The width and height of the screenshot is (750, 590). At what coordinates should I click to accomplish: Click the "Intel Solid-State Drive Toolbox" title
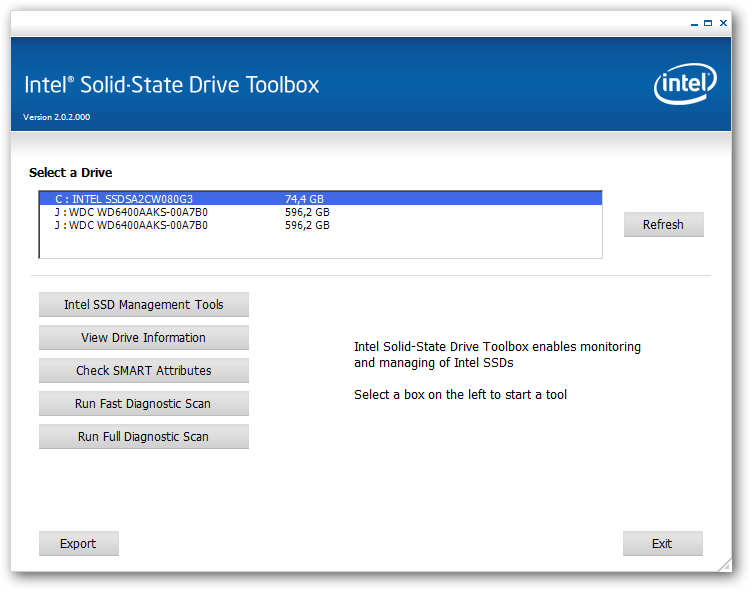point(171,85)
